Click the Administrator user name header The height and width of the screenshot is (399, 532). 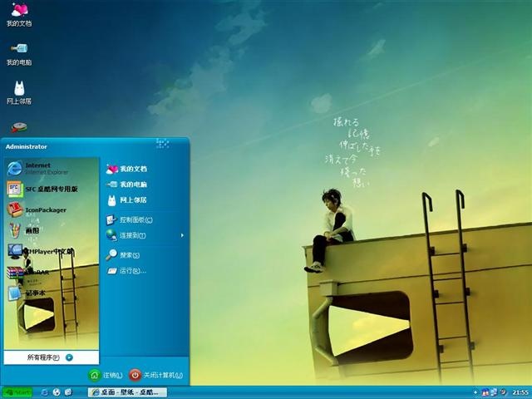click(x=26, y=146)
